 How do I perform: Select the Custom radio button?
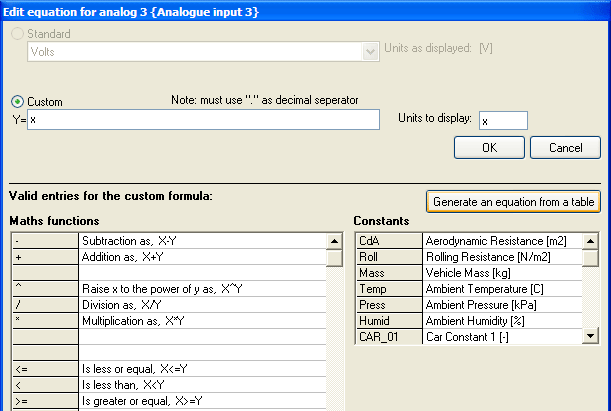pos(17,102)
